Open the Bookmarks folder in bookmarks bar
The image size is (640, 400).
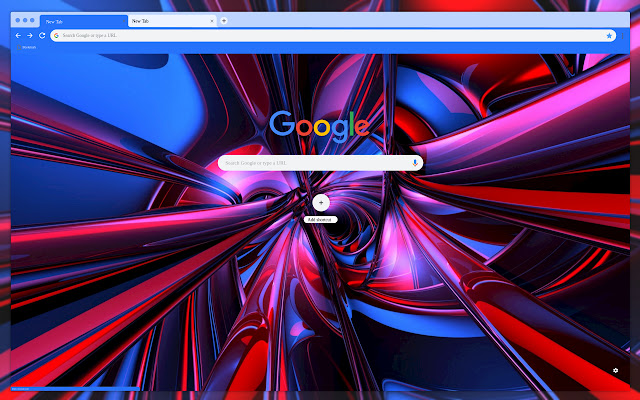(27, 47)
